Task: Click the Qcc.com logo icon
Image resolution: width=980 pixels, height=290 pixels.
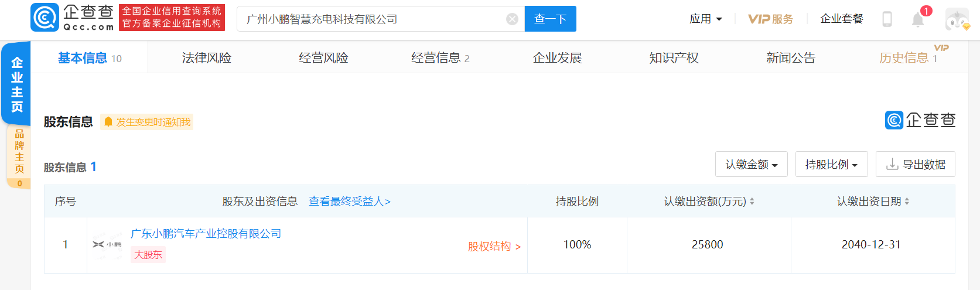Action: point(45,18)
